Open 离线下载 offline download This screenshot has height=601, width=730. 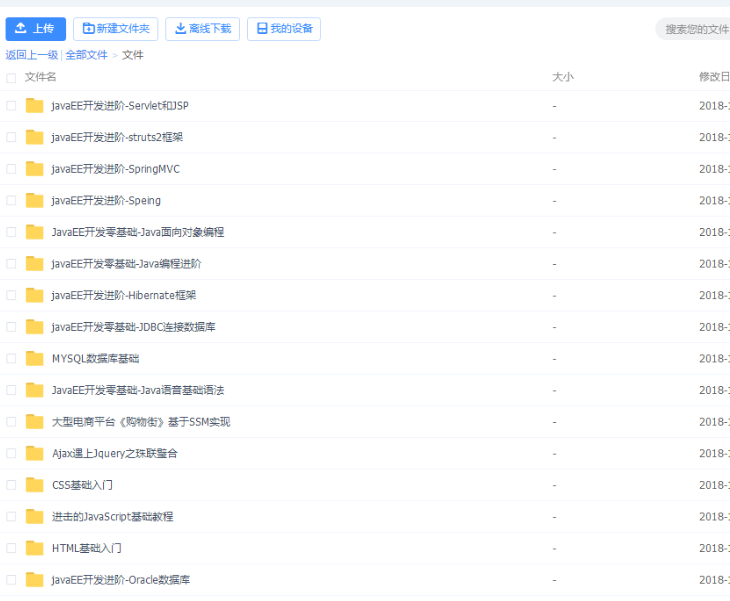point(203,29)
